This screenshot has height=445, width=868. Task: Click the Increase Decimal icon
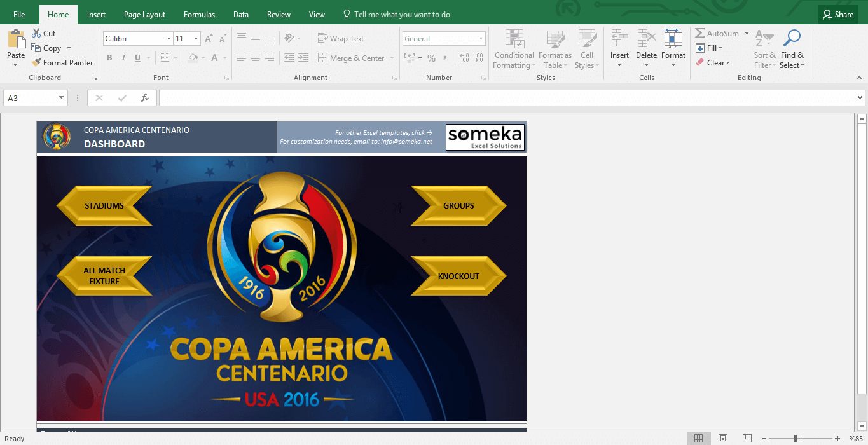[x=464, y=58]
